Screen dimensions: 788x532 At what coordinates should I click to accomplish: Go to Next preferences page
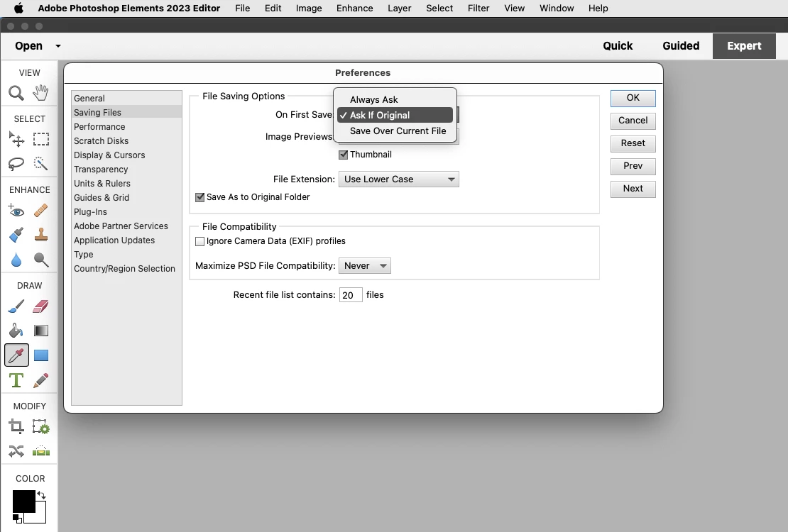tap(633, 189)
